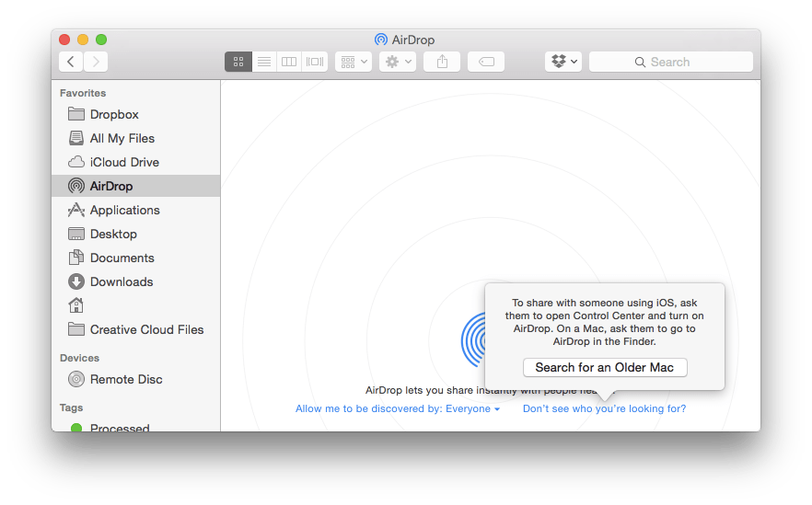Viewport: 812px width, 505px height.
Task: Select the Processed green tag
Action: tap(135, 428)
